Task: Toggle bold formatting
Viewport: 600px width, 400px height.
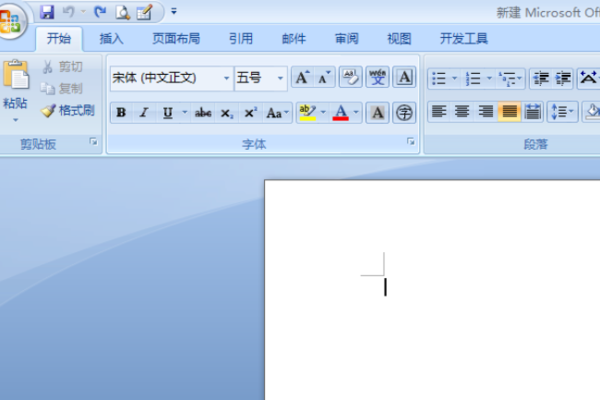Action: (x=121, y=113)
